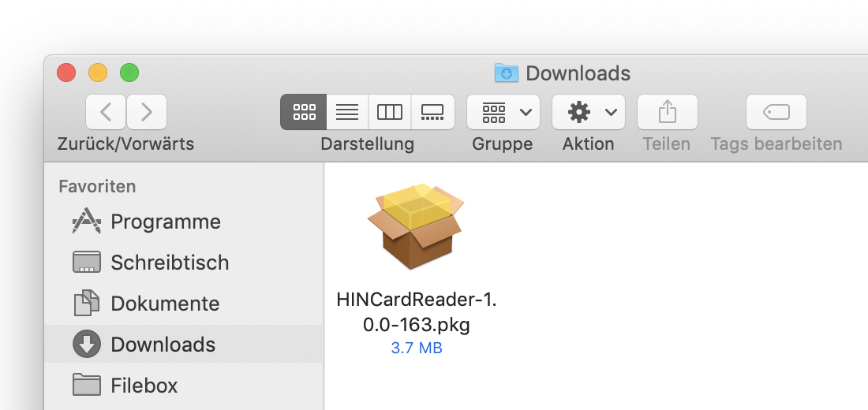Open Filebox folder in the sidebar
868x410 pixels.
[x=183, y=385]
